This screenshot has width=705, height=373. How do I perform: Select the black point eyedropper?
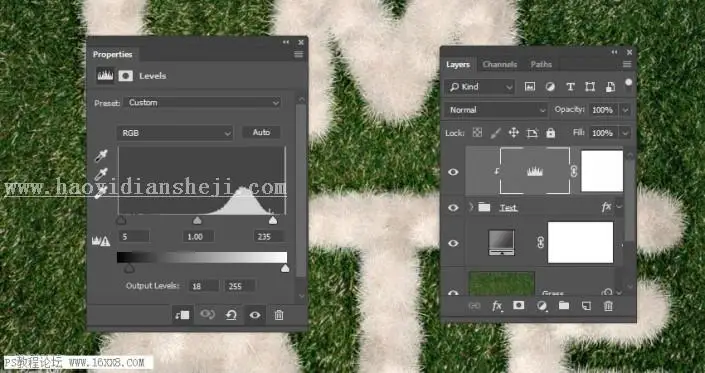tap(101, 156)
